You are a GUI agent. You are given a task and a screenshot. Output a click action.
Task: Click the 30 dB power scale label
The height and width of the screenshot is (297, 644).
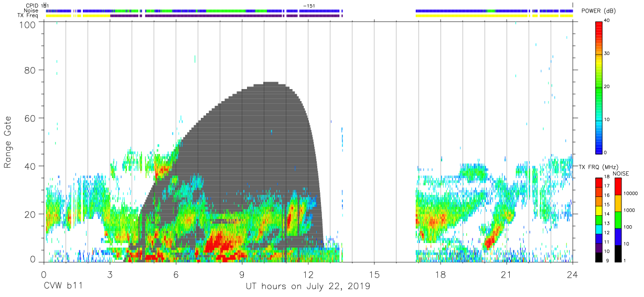[607, 54]
